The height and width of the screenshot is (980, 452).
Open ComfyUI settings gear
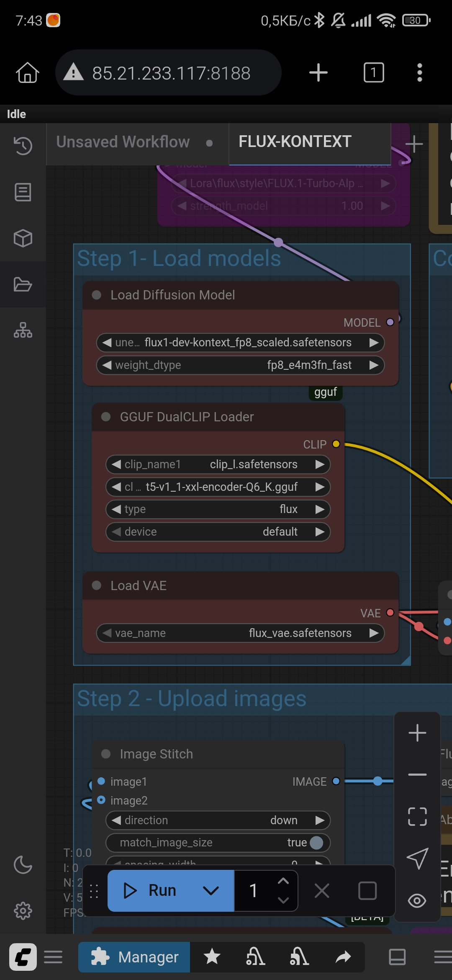click(x=23, y=911)
